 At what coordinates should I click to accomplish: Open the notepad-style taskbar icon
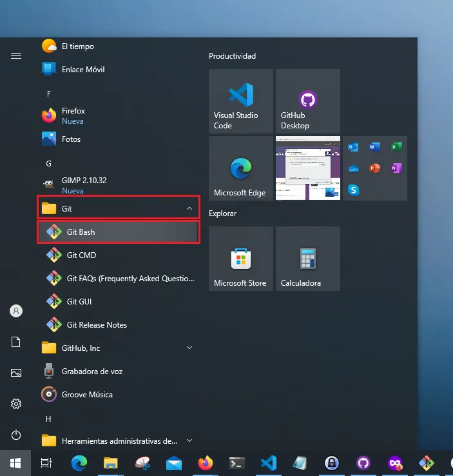coord(300,463)
